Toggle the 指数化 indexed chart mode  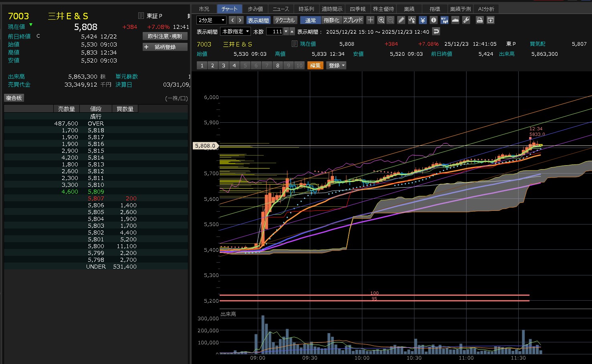[x=331, y=20]
